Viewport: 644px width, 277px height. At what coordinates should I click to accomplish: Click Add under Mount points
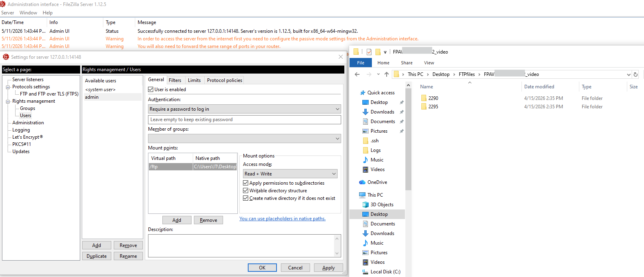pos(177,220)
